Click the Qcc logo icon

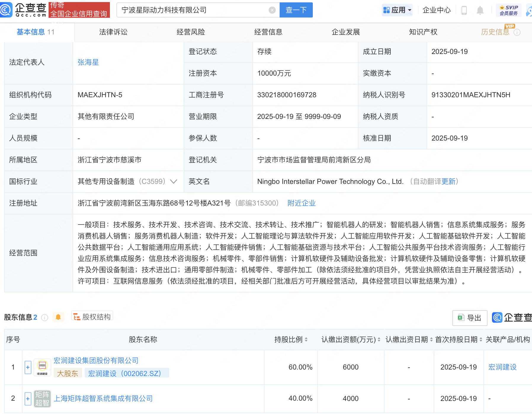[x=6, y=10]
